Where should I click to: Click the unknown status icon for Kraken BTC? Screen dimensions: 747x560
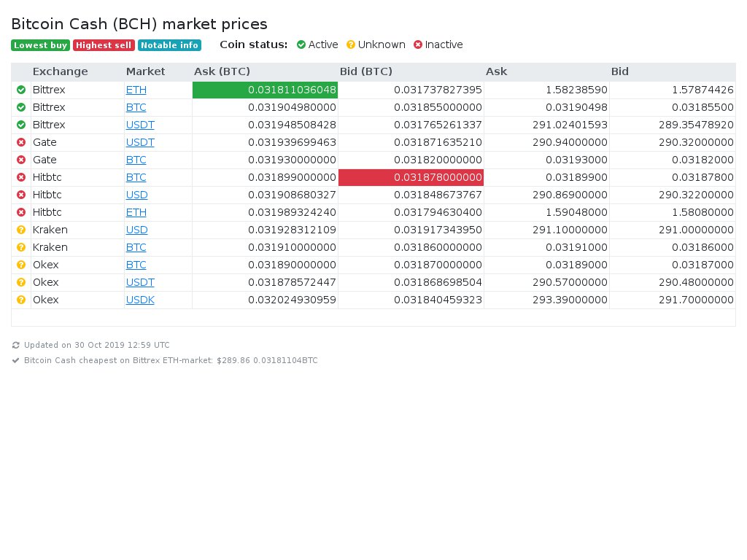(21, 247)
